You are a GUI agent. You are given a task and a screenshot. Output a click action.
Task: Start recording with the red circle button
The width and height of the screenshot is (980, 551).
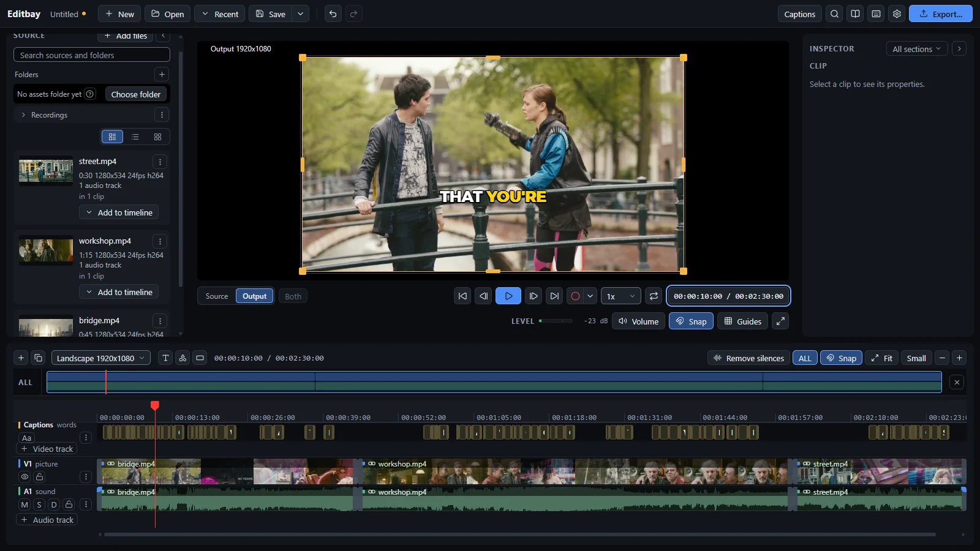pyautogui.click(x=575, y=296)
